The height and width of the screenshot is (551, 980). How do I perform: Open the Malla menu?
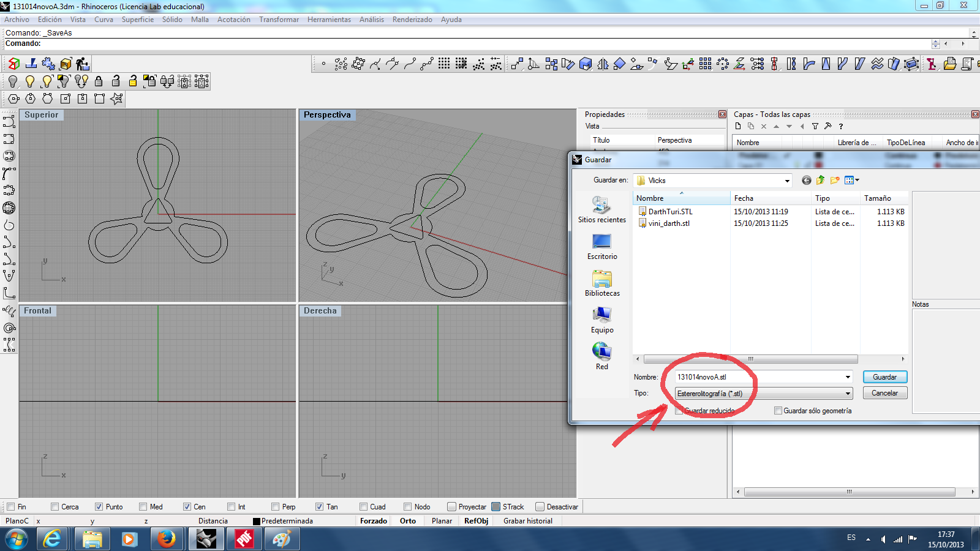click(200, 20)
